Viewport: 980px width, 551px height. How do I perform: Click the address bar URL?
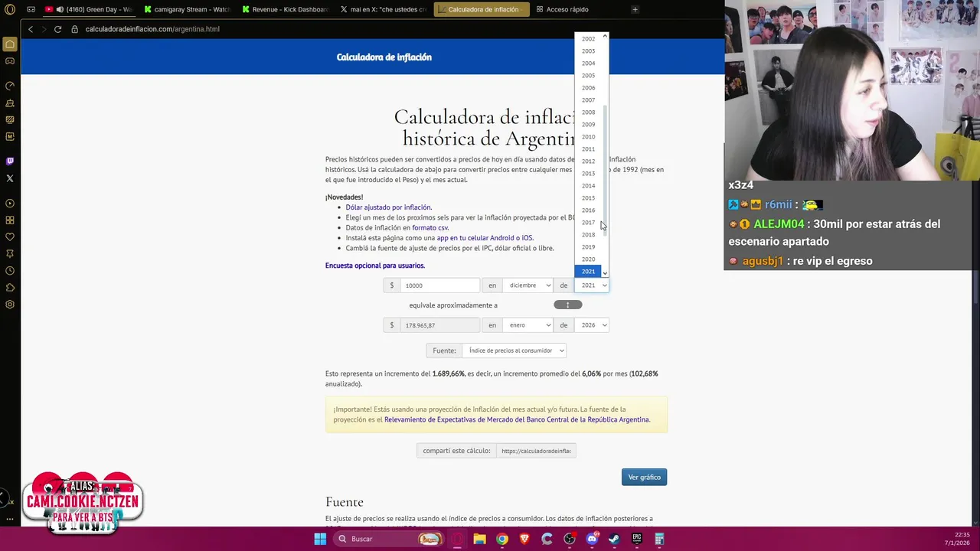pos(152,29)
